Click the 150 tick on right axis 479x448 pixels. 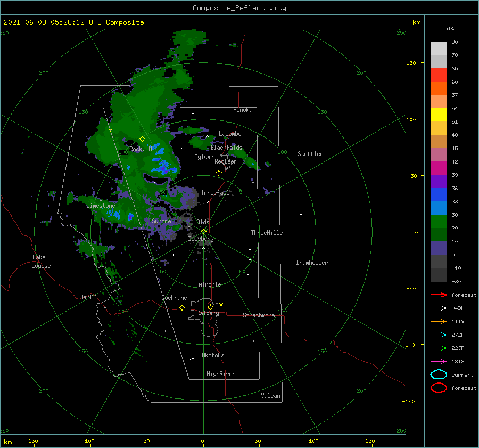(411, 63)
